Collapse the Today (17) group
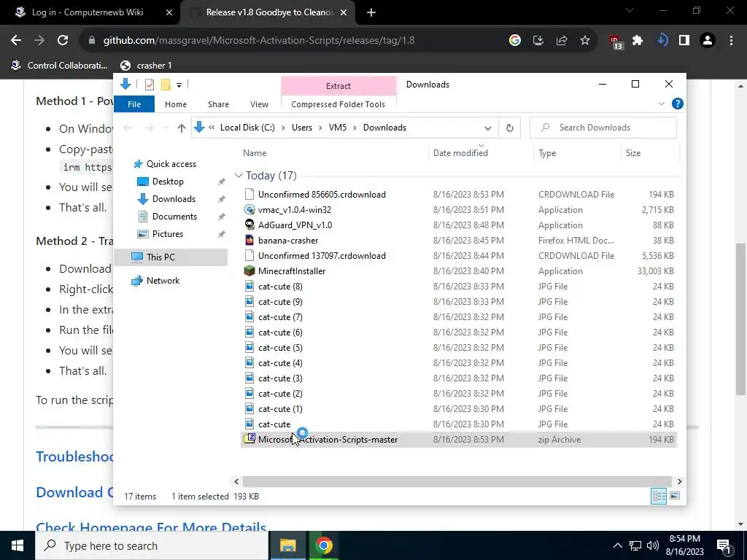The width and height of the screenshot is (747, 560). (x=239, y=176)
